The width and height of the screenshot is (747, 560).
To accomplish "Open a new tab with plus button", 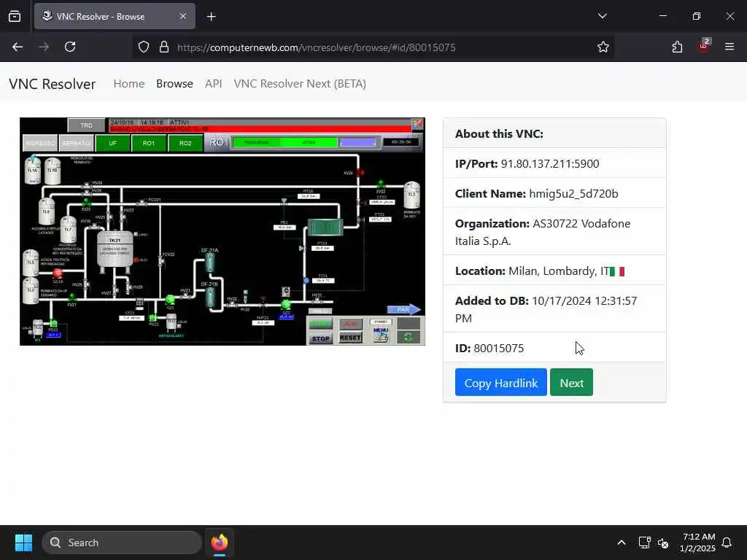I will (212, 17).
